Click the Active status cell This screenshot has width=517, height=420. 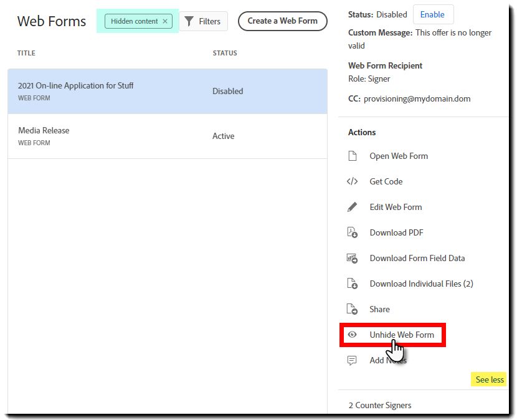point(223,136)
